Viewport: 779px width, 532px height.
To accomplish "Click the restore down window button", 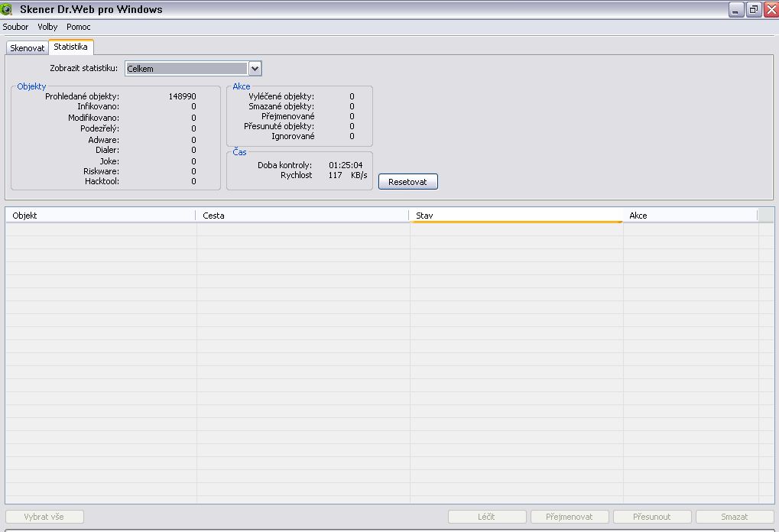I will [x=753, y=9].
